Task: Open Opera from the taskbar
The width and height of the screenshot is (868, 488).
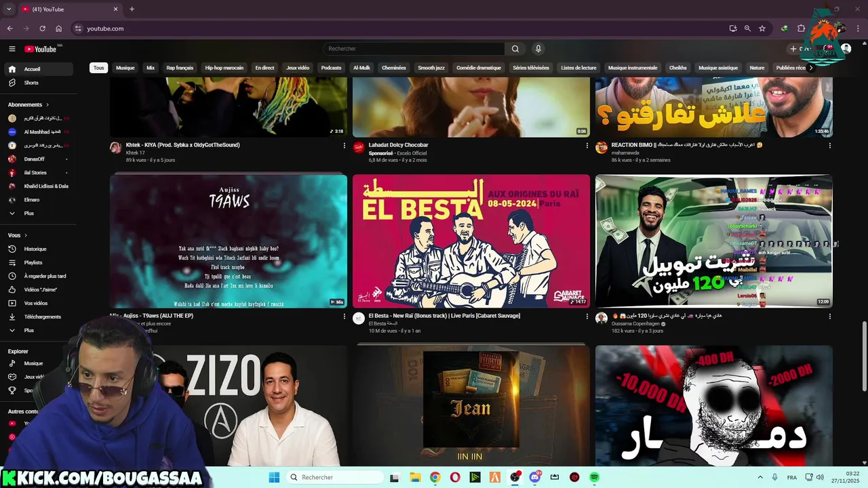Action: tap(455, 477)
